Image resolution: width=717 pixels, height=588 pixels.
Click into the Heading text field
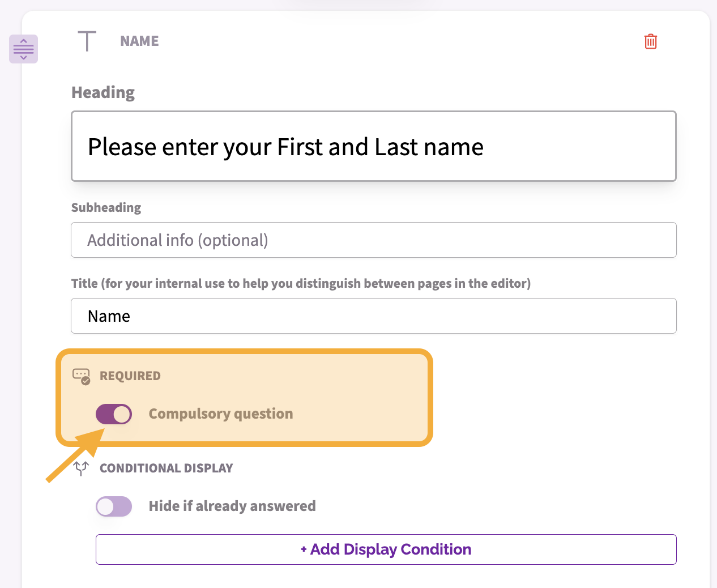(374, 146)
